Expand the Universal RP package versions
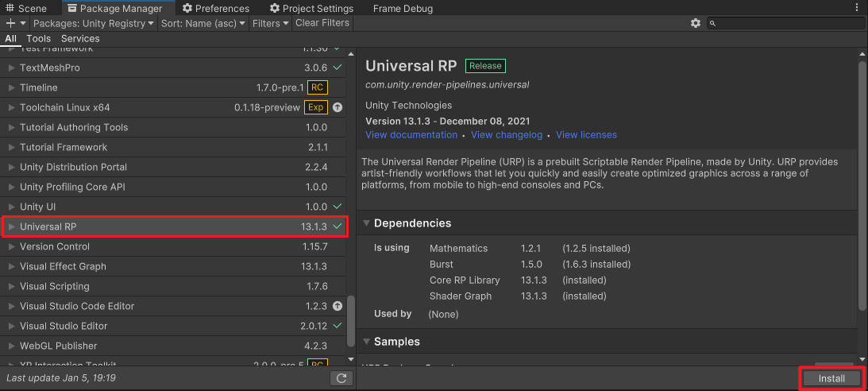868x391 pixels. [x=12, y=226]
